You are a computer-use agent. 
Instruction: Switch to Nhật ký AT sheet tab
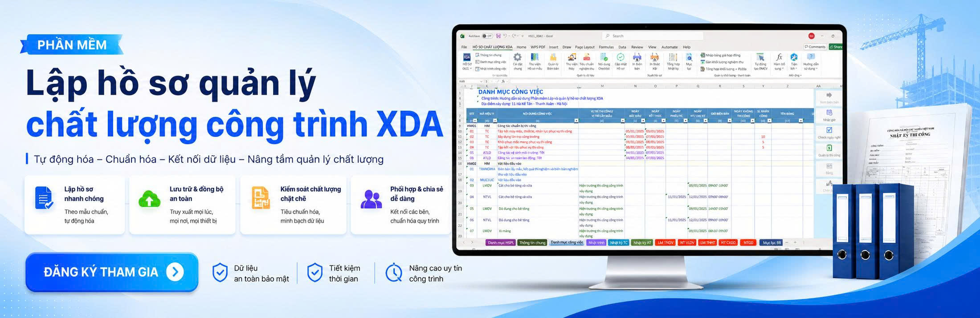(x=642, y=242)
